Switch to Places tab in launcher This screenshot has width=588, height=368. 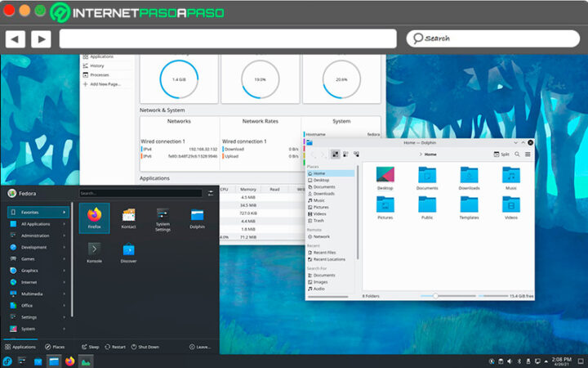click(x=55, y=347)
